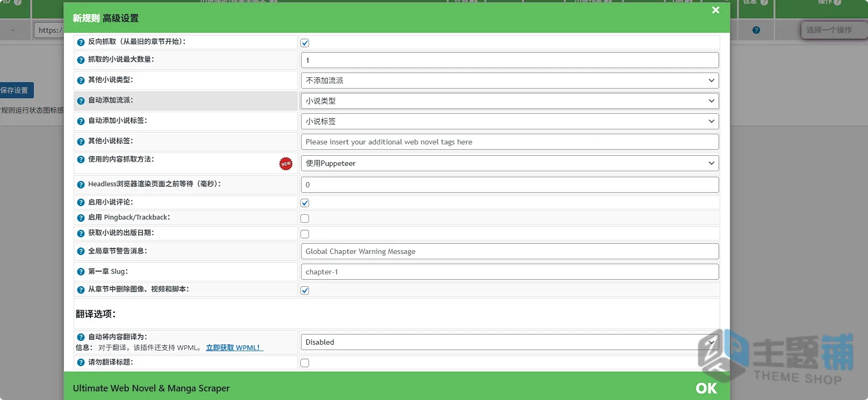Click 新规则 高级设置 dialog title
The width and height of the screenshot is (868, 400).
click(x=106, y=18)
